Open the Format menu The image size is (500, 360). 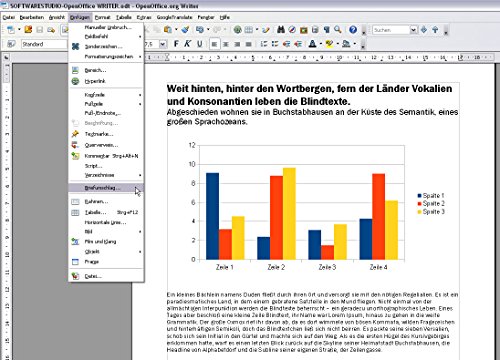(102, 17)
